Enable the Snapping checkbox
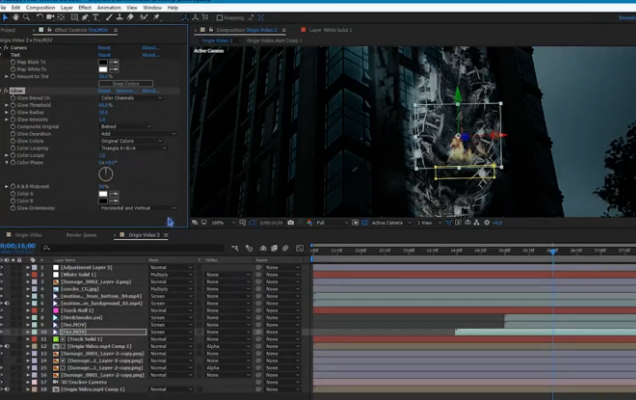 (222, 17)
